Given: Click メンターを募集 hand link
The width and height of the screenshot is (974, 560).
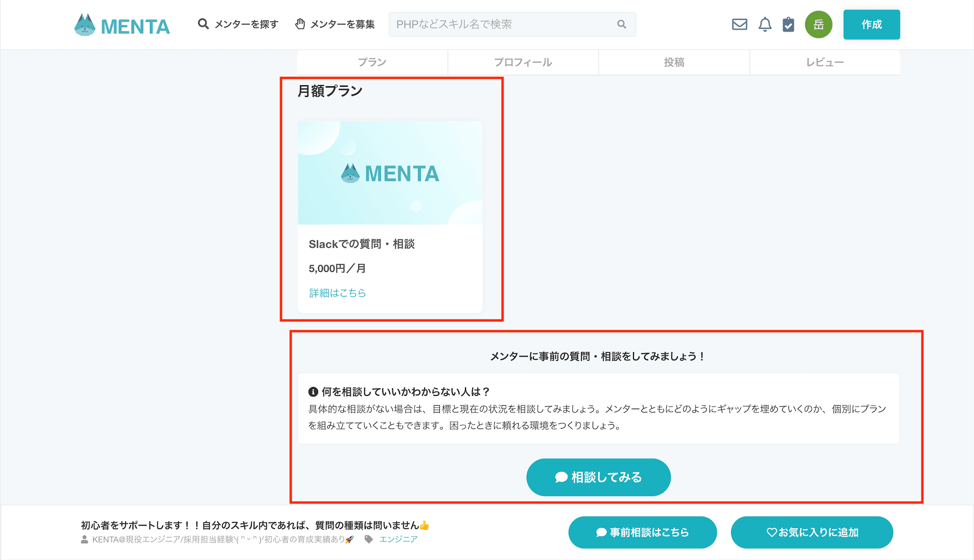Looking at the screenshot, I should [x=335, y=24].
